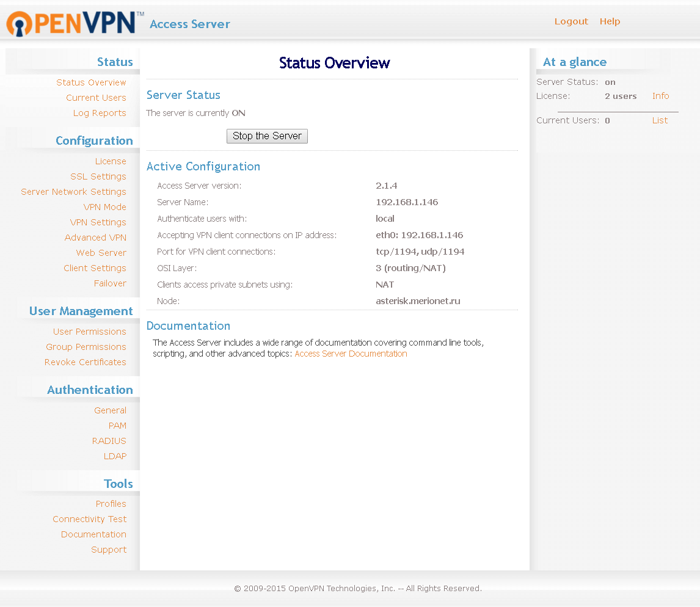Click the Access Server header text
This screenshot has height=607, width=700.
190,24
